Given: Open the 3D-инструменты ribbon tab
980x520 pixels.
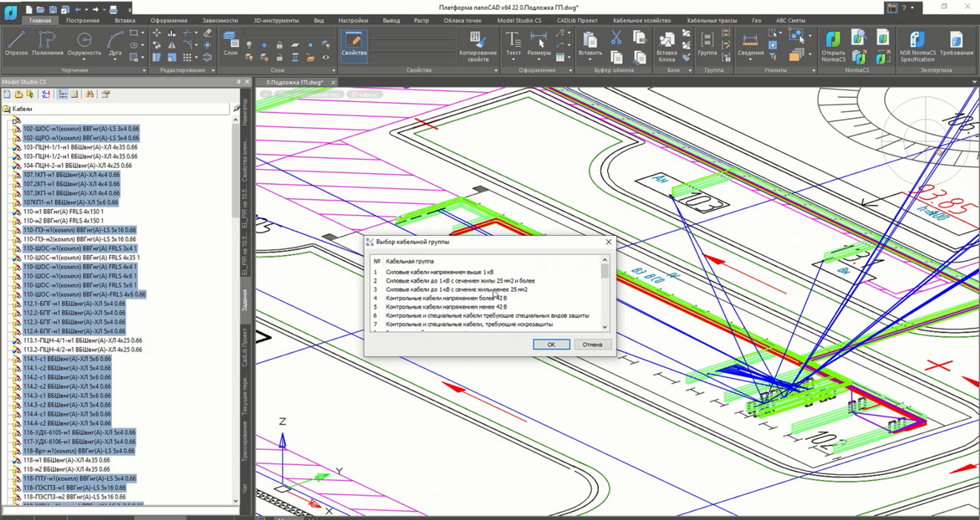Looking at the screenshot, I should pyautogui.click(x=275, y=21).
